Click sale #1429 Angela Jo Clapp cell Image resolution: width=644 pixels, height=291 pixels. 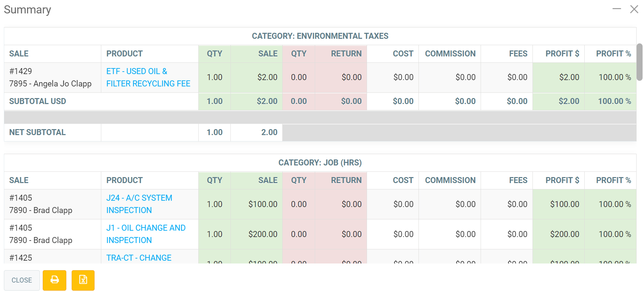[50, 77]
